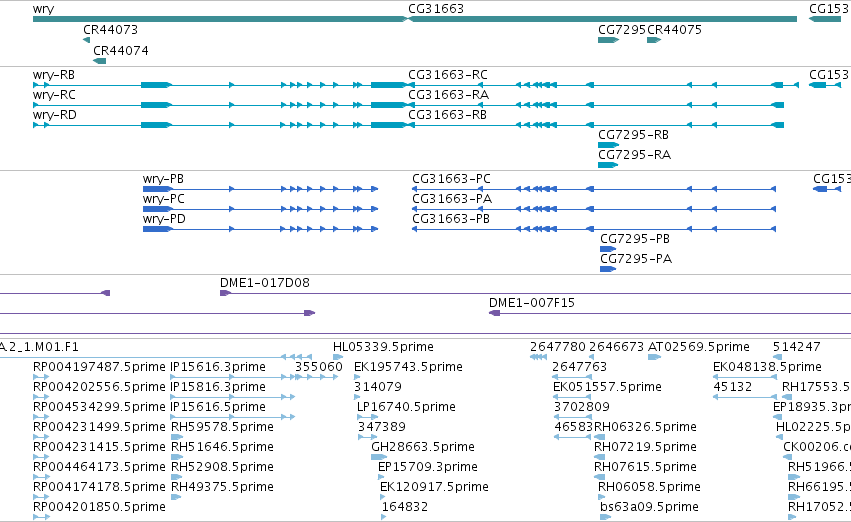Click the CR44074 gene glyph
Screen dimensions: 851x522
point(100,61)
